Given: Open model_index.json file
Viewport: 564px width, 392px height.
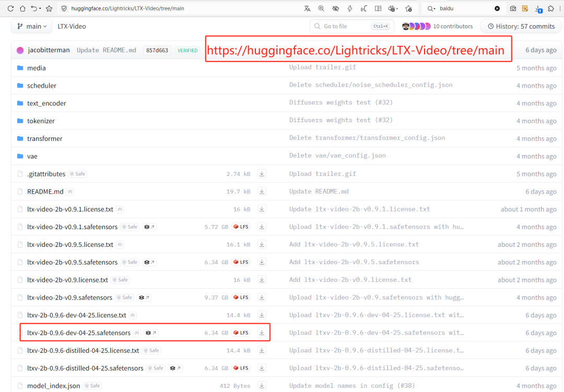Looking at the screenshot, I should point(54,386).
